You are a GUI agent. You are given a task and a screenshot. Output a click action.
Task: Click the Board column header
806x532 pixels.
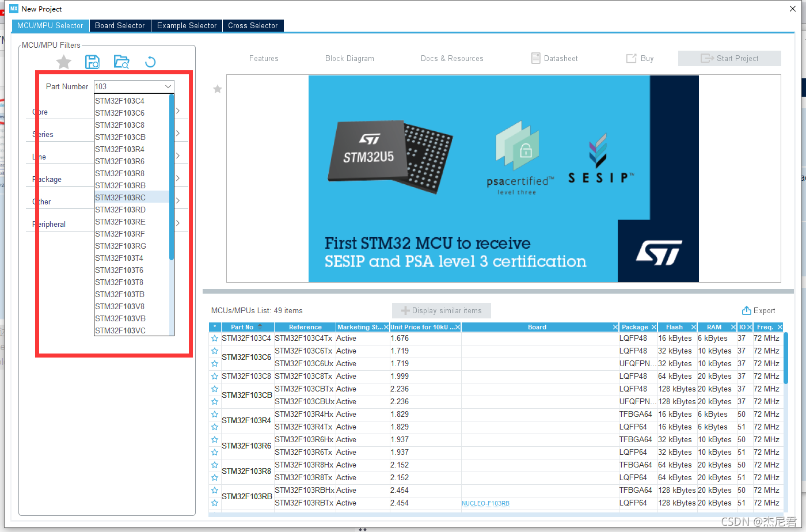click(537, 327)
